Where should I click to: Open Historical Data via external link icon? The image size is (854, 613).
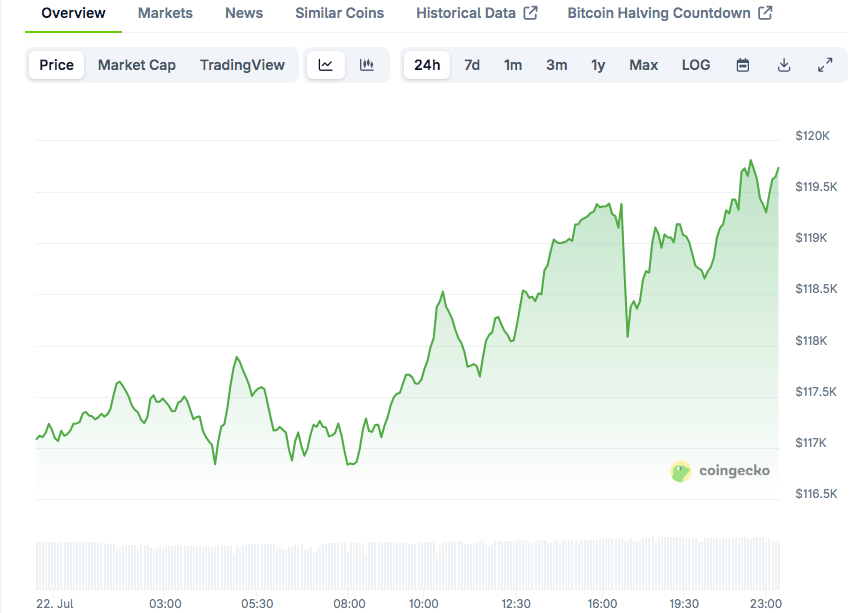531,13
